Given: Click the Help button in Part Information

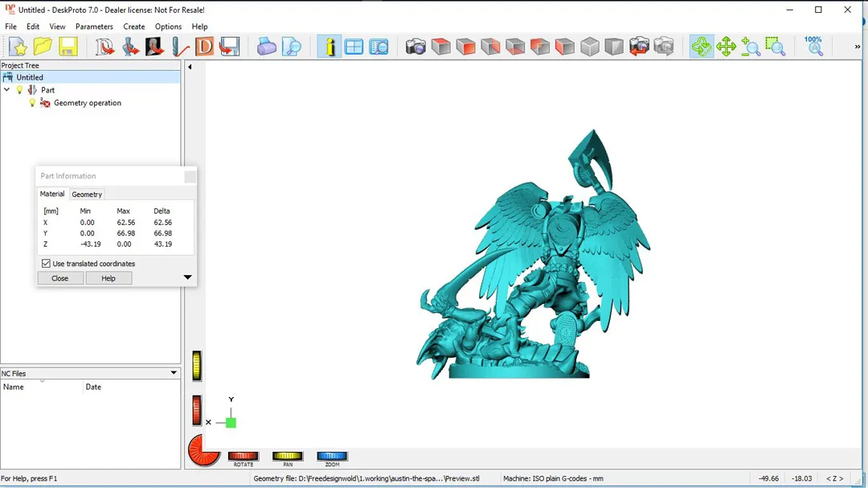Looking at the screenshot, I should pyautogui.click(x=108, y=278).
